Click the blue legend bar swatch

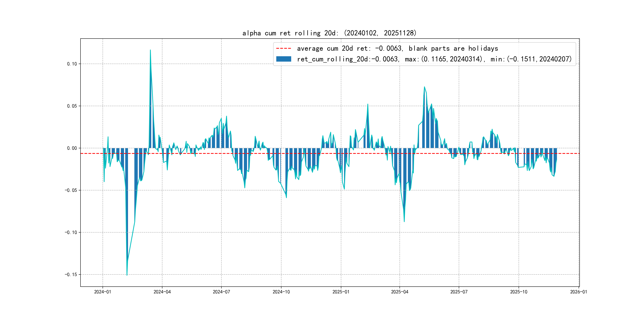pyautogui.click(x=283, y=59)
